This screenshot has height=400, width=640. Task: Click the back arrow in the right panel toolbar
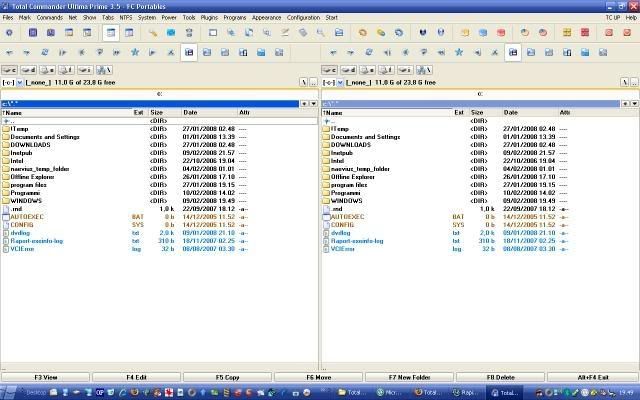333,52
